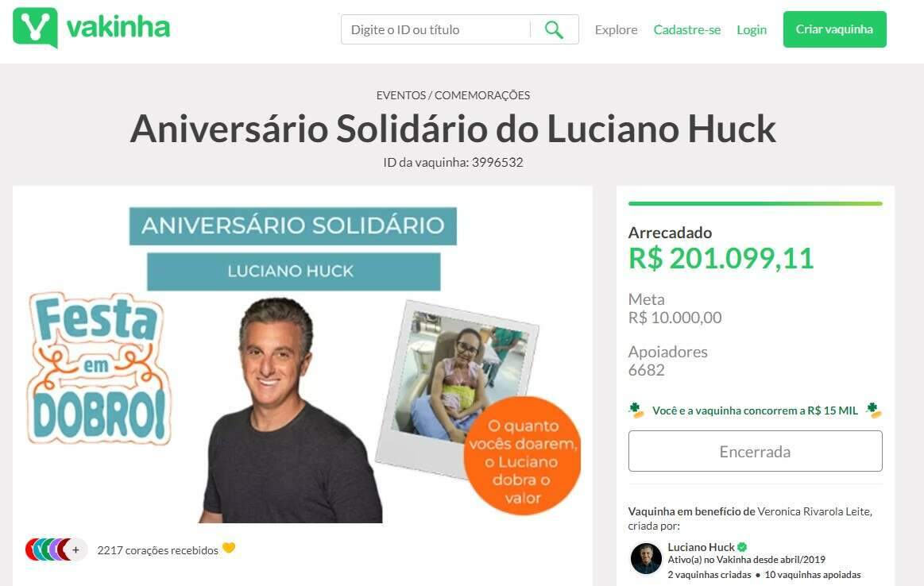This screenshot has width=924, height=586.
Task: Open the Eventos / Comemorações category link
Action: (453, 95)
